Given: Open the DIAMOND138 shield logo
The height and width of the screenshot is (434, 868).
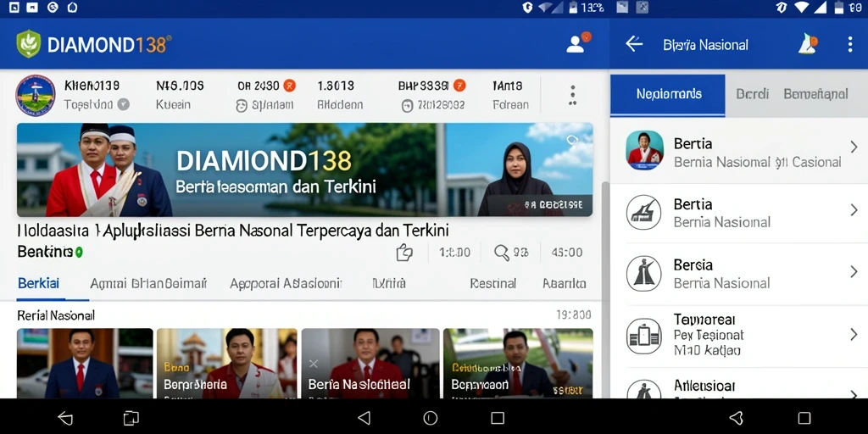Looking at the screenshot, I should 28,44.
